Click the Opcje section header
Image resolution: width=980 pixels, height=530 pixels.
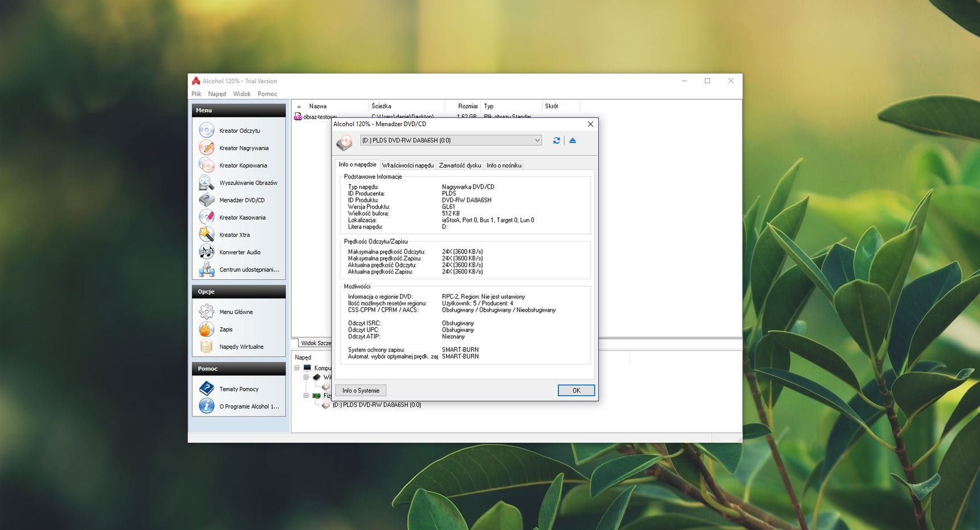[x=239, y=292]
